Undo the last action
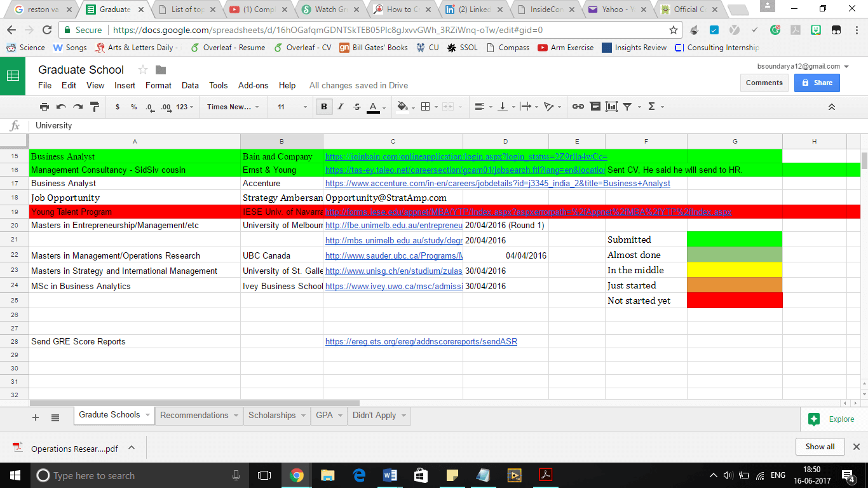The width and height of the screenshot is (868, 488). pos(61,107)
